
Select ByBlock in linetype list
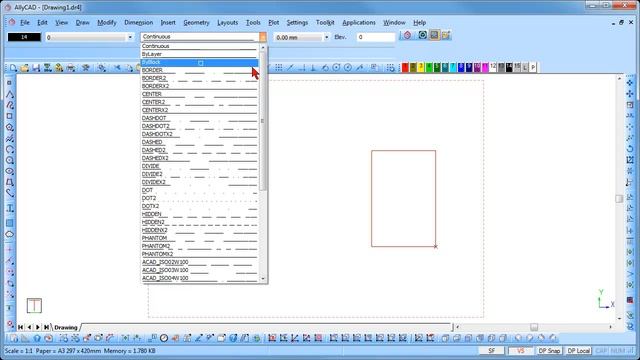tap(200, 62)
